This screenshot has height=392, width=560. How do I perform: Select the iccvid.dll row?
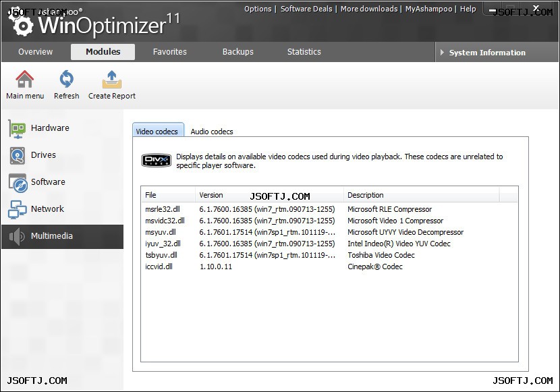tap(329, 267)
